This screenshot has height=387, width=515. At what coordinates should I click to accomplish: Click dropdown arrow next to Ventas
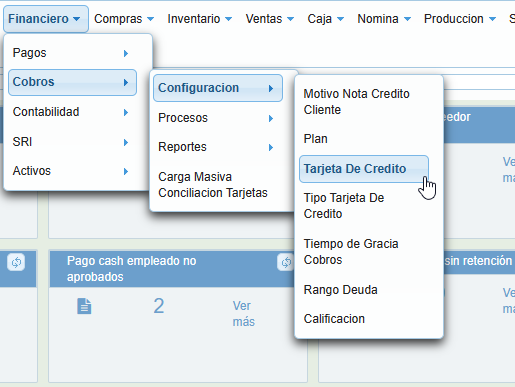(x=291, y=19)
